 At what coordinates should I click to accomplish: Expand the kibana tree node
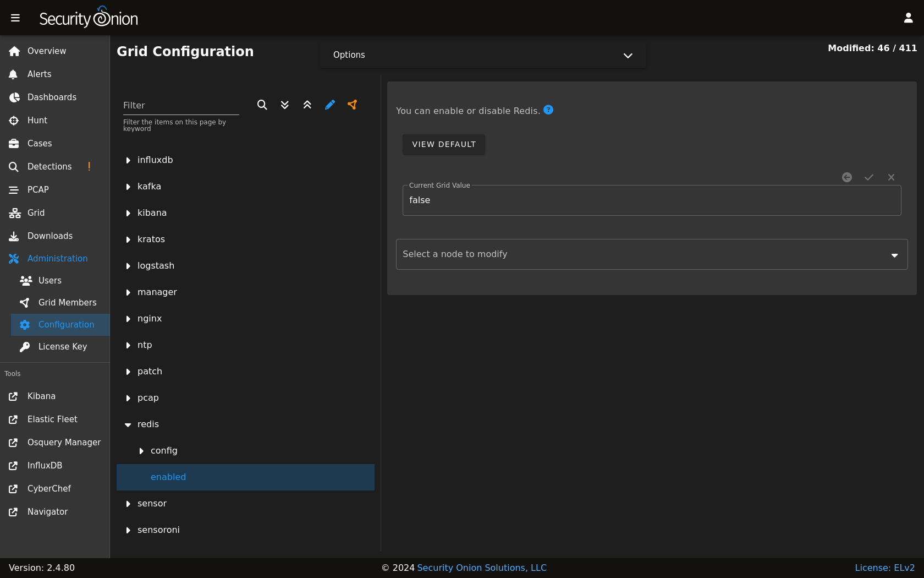click(128, 213)
